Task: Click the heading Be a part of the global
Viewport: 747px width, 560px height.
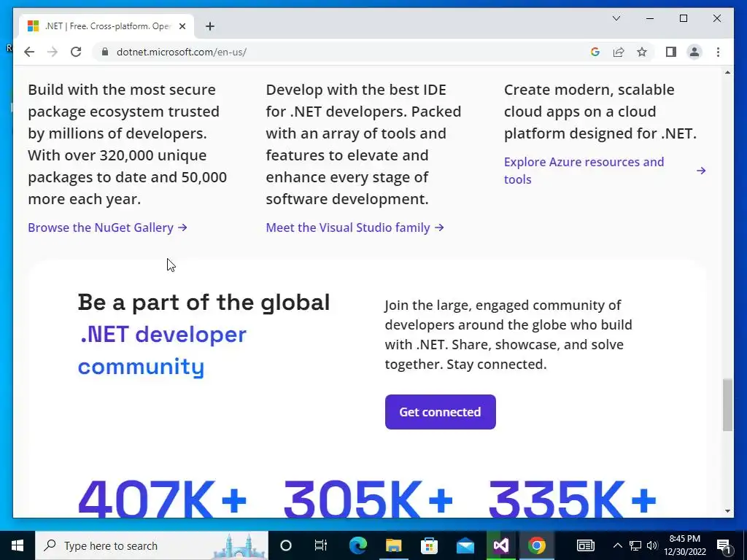Action: point(204,302)
